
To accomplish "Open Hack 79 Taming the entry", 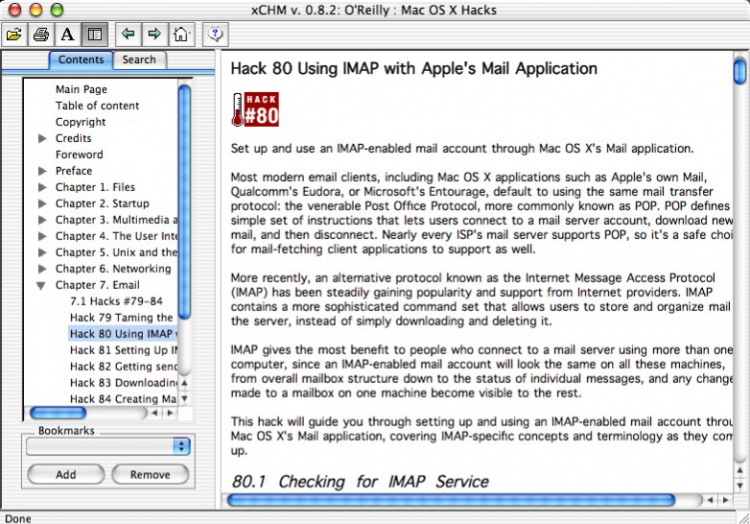I will coord(121,317).
